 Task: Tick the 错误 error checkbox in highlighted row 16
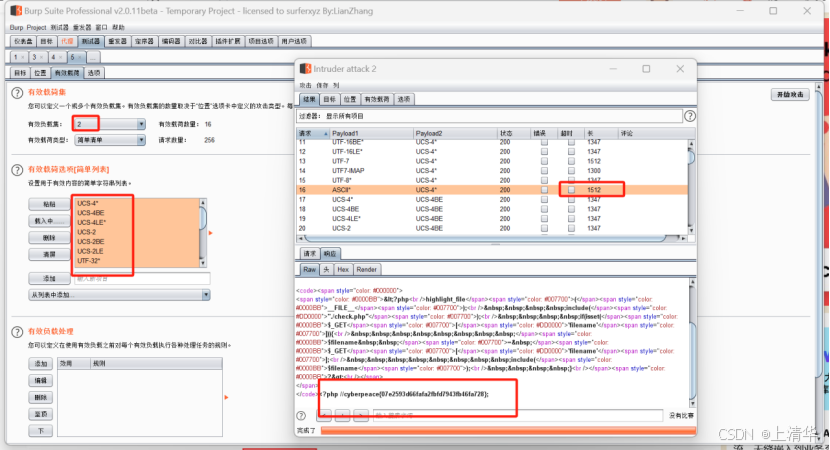(x=544, y=190)
